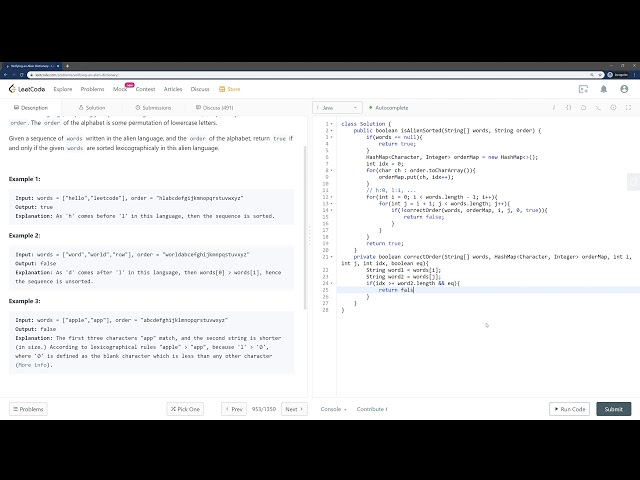Click the floating feedback icon at right edge
This screenshot has width=640, height=480.
(633, 182)
